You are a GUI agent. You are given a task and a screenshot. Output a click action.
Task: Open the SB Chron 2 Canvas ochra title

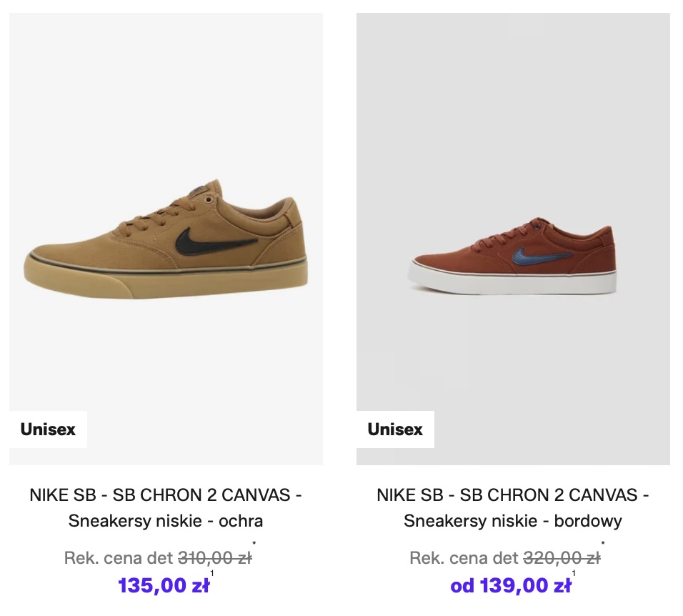tap(166, 507)
